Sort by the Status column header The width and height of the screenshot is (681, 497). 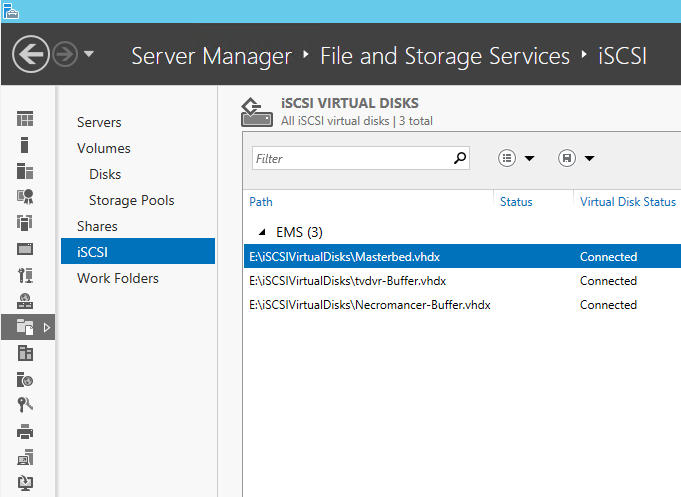516,202
